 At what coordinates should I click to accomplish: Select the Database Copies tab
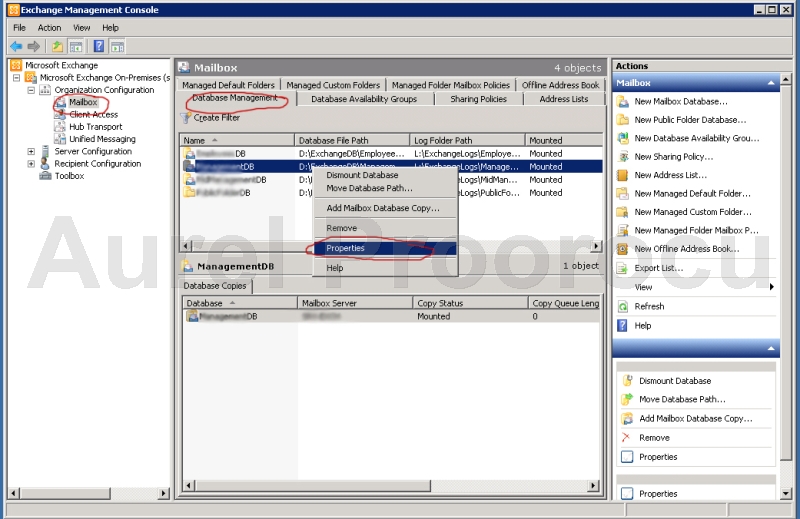(215, 286)
